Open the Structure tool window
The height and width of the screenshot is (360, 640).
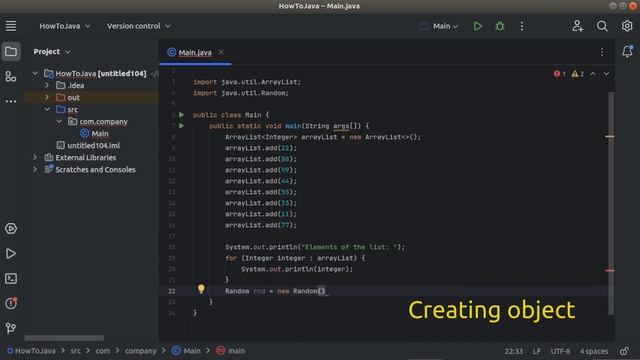click(11, 76)
